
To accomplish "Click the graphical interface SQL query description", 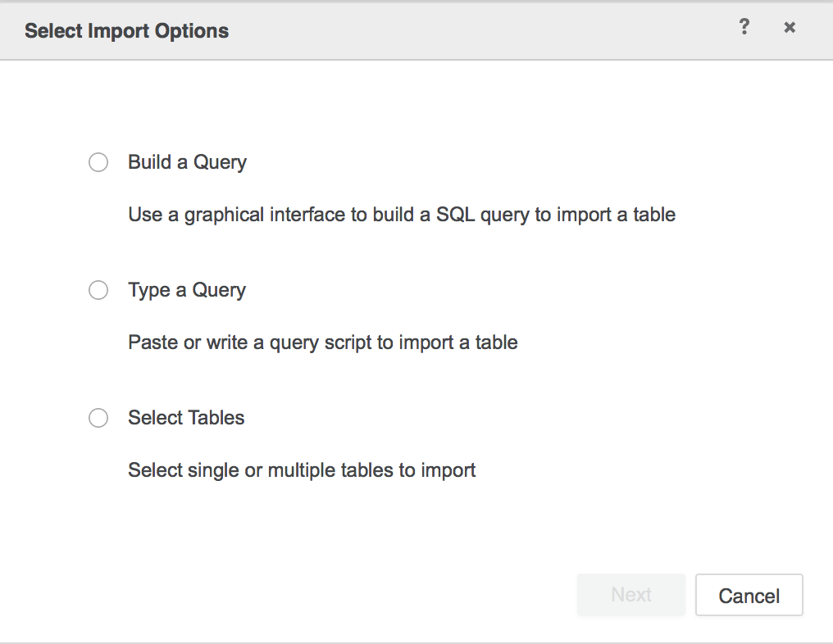I will pos(402,215).
